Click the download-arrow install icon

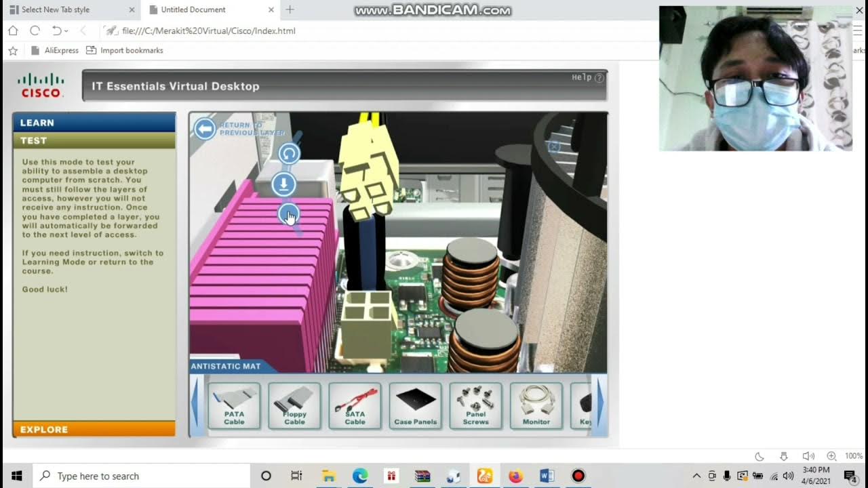[x=284, y=184]
